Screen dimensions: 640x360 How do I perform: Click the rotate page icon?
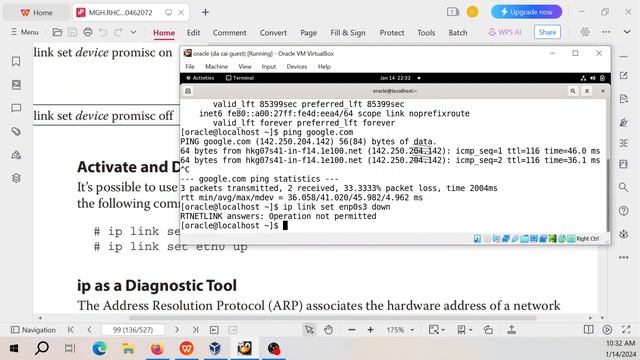pos(488,330)
